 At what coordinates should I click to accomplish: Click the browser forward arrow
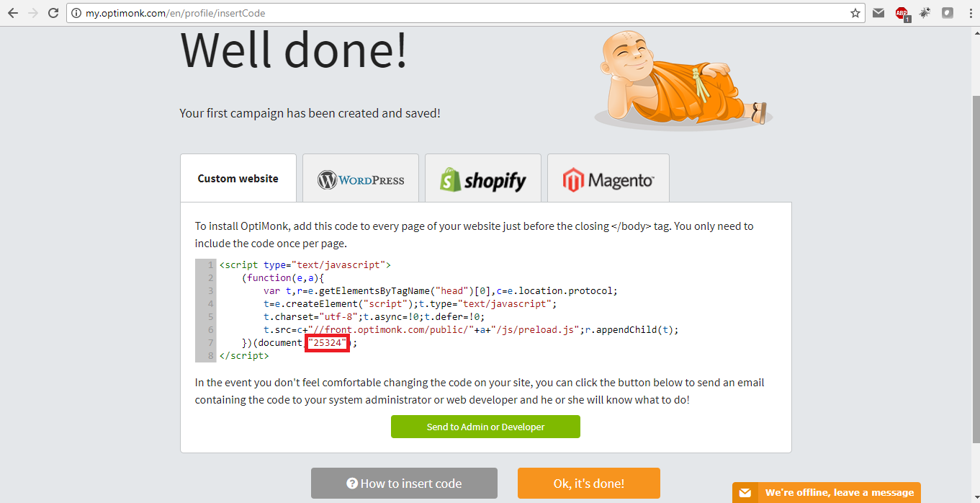33,13
